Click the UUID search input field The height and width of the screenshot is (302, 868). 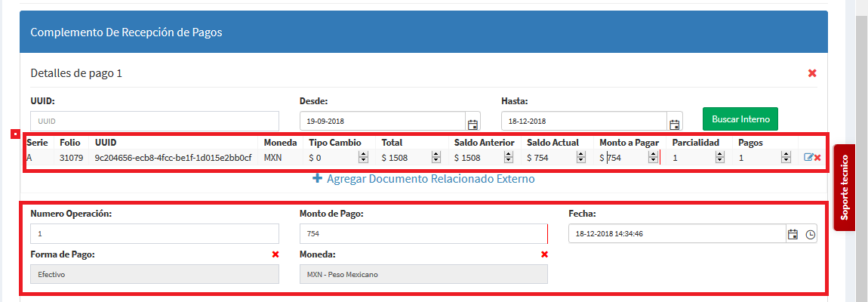click(x=154, y=121)
